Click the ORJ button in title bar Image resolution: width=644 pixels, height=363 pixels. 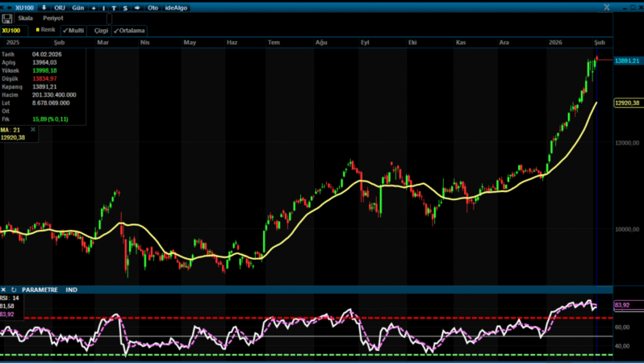point(59,6)
